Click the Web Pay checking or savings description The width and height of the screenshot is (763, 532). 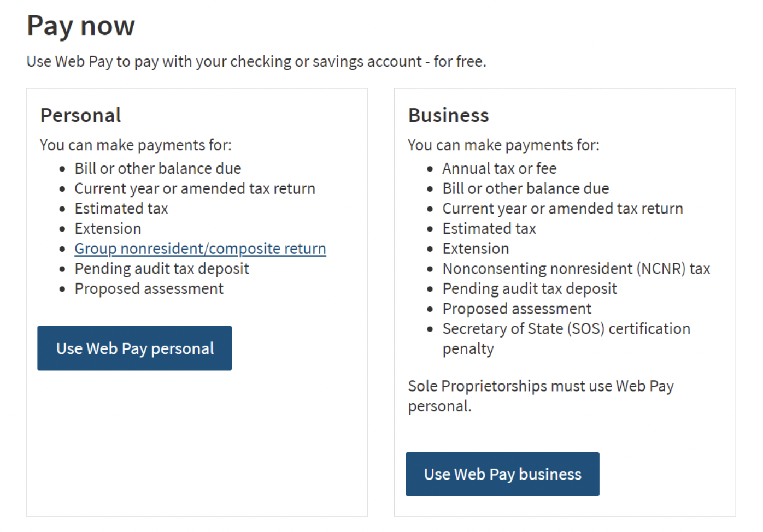pos(256,62)
